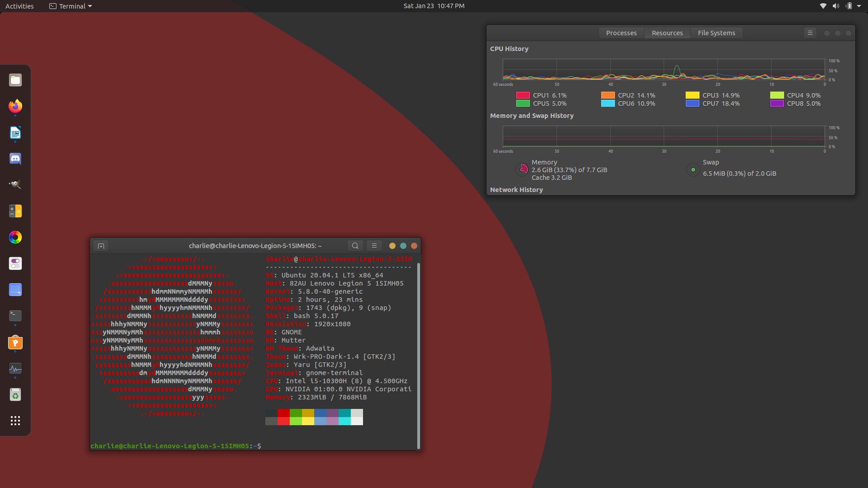868x488 pixels.
Task: Launch Firefox from the dock
Action: point(15,106)
